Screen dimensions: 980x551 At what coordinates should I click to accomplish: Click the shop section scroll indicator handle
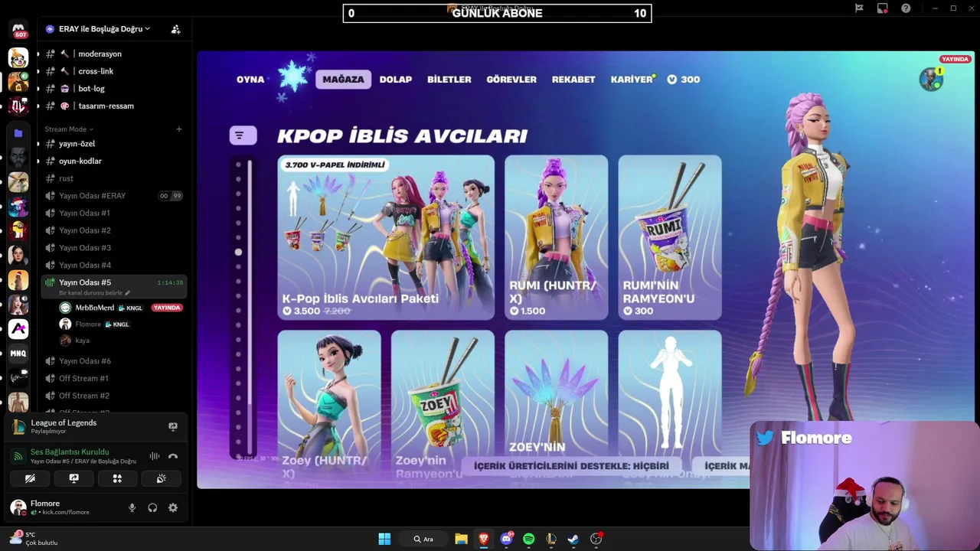[x=238, y=252]
